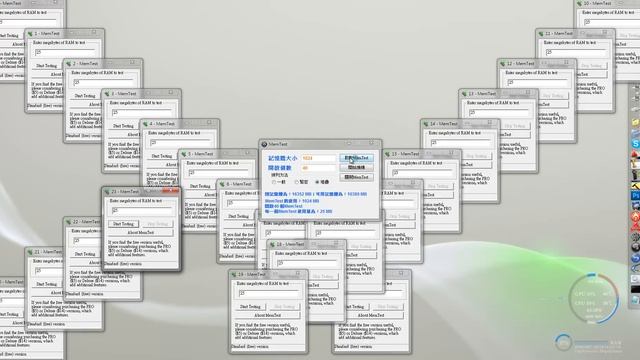640x360 pixels.
Task: Click the 19 - MemTest title bar icon
Action: (234, 274)
